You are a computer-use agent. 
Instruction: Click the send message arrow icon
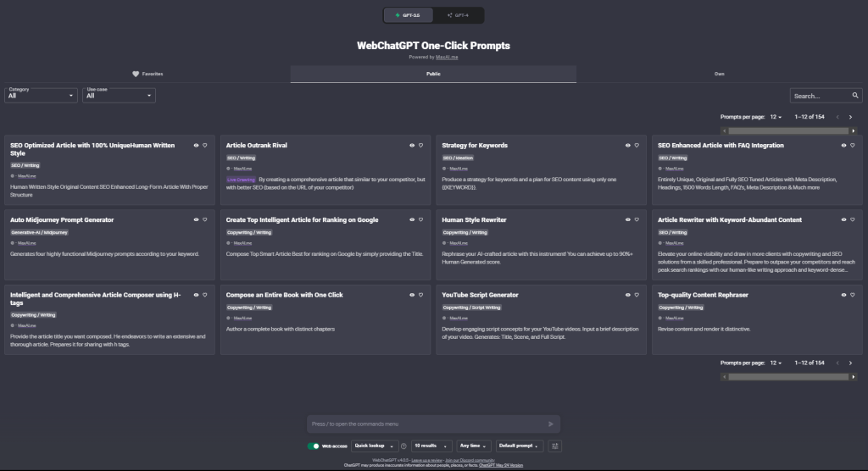551,424
